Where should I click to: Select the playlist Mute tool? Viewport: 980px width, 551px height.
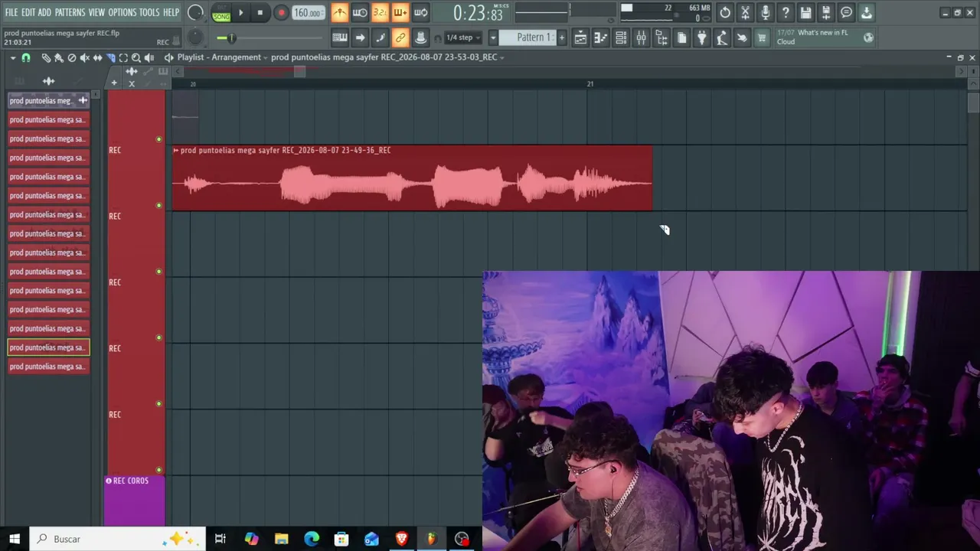[x=85, y=58]
